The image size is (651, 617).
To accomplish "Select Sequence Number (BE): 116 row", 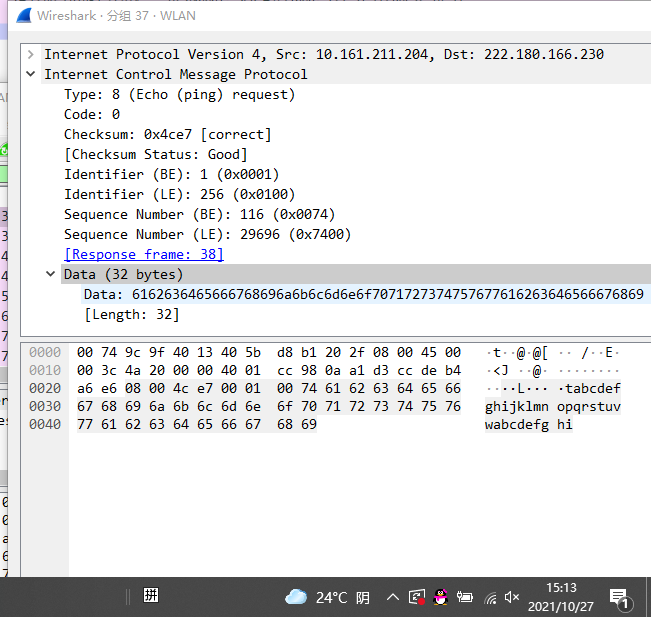I will coord(199,214).
